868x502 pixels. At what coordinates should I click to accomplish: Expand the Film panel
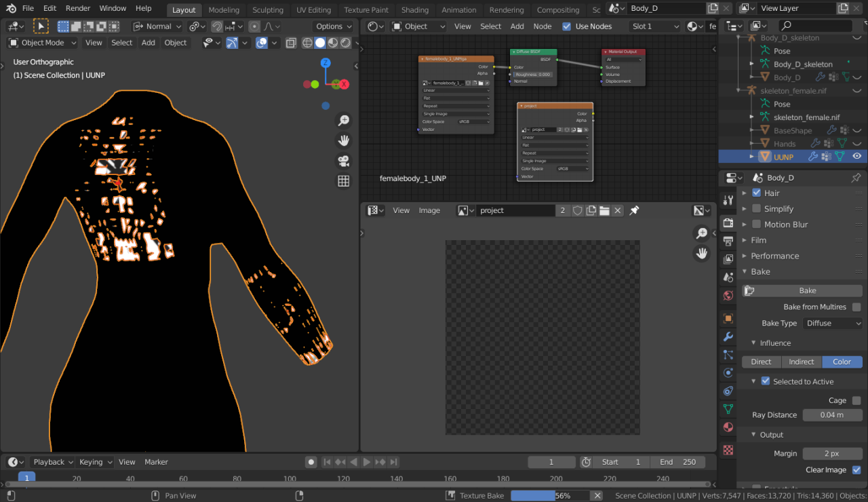click(x=758, y=240)
